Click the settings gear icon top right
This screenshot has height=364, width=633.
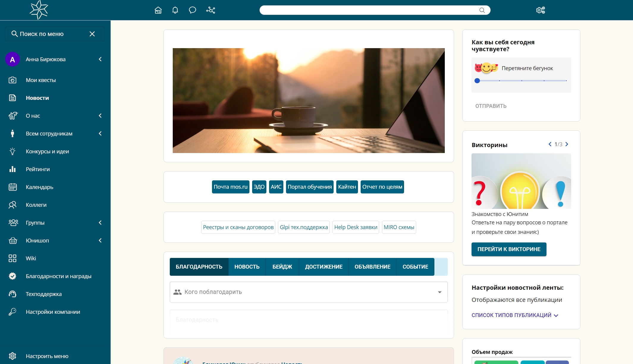tap(541, 10)
